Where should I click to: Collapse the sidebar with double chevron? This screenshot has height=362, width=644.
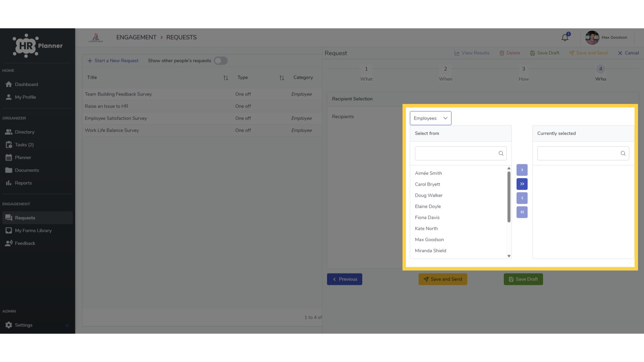pyautogui.click(x=67, y=325)
